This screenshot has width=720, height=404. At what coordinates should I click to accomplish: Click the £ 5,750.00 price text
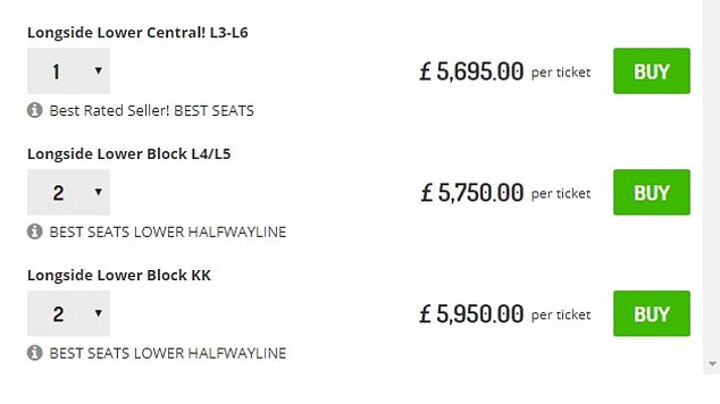click(x=472, y=193)
